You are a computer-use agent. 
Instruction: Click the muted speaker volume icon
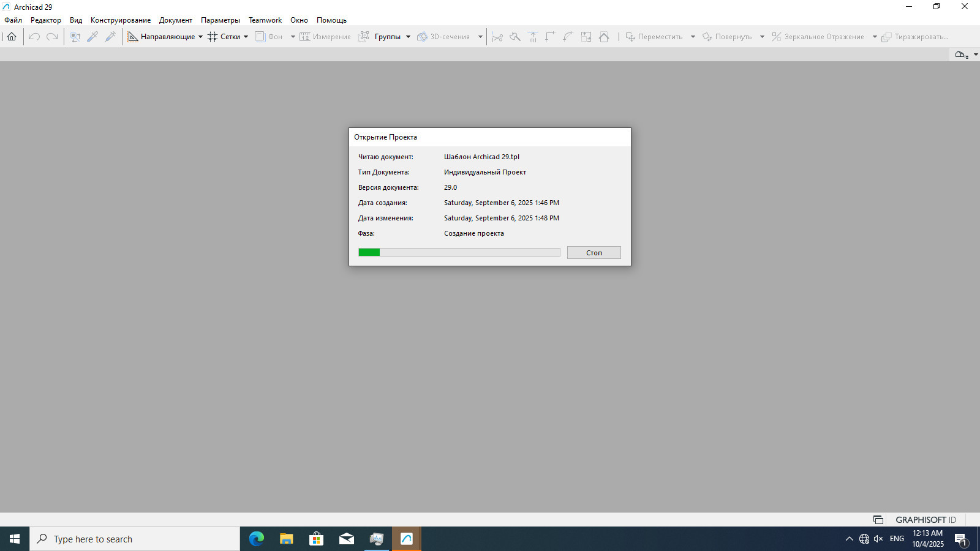(x=878, y=539)
